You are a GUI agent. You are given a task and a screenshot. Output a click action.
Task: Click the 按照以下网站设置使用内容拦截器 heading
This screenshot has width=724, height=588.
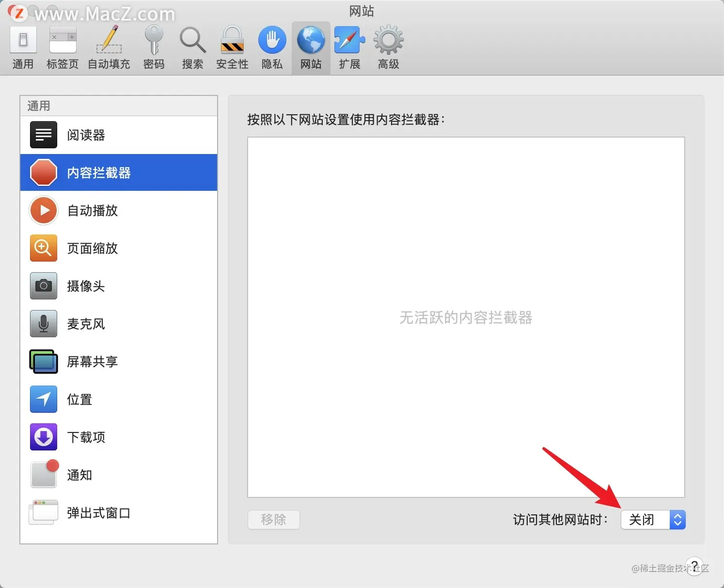[346, 120]
